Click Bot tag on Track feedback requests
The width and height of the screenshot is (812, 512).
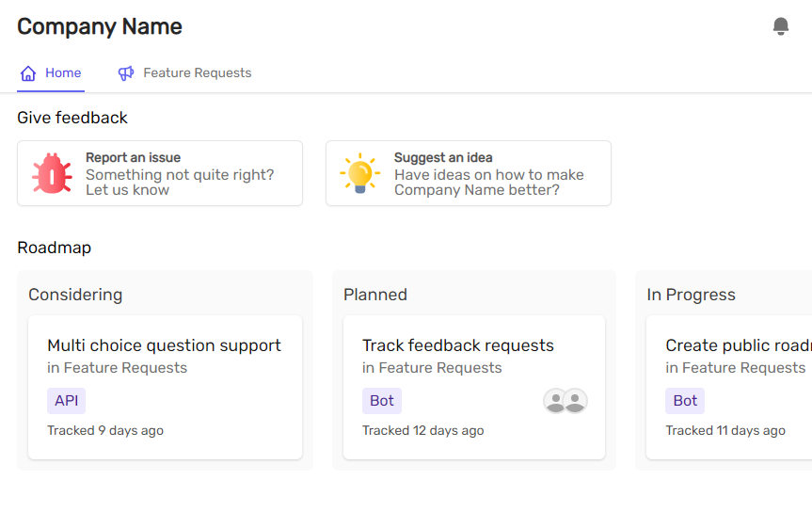tap(382, 401)
